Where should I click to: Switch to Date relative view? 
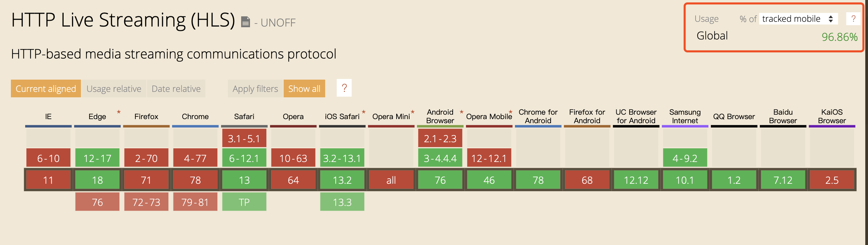click(x=176, y=88)
